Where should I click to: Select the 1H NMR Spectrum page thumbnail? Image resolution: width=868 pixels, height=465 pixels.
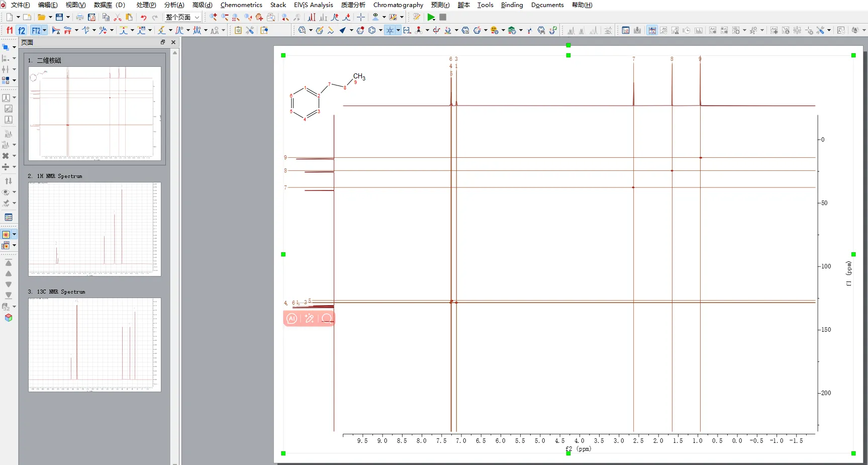(94, 229)
